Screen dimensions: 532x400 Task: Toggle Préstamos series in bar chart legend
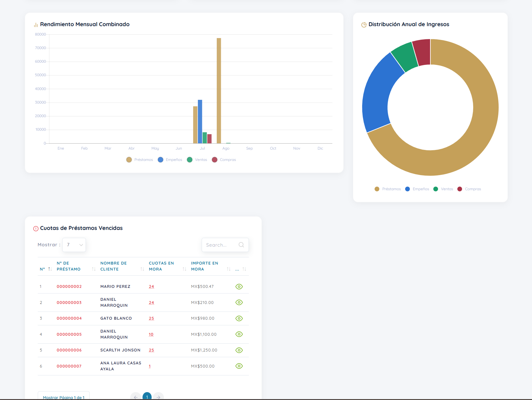[x=139, y=160]
